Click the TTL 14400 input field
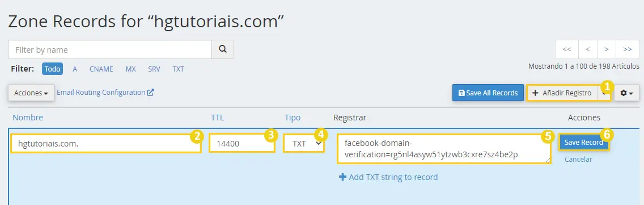This screenshot has width=644, height=205. tap(242, 144)
